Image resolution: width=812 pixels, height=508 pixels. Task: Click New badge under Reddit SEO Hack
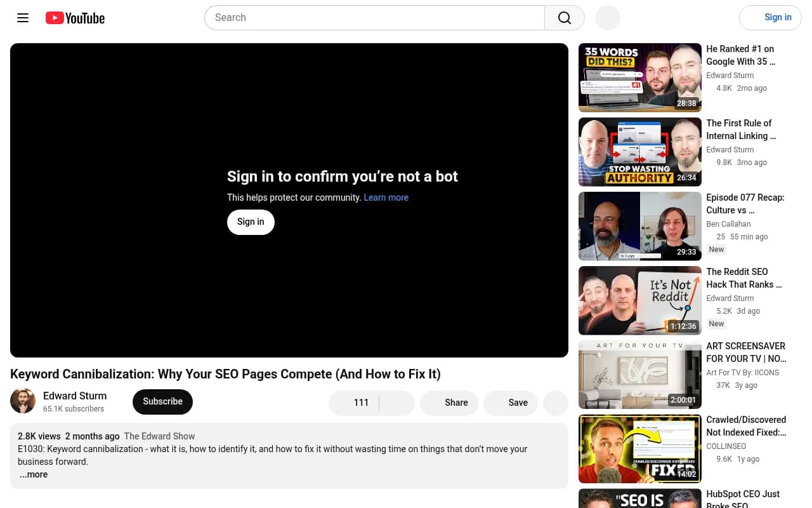click(716, 324)
